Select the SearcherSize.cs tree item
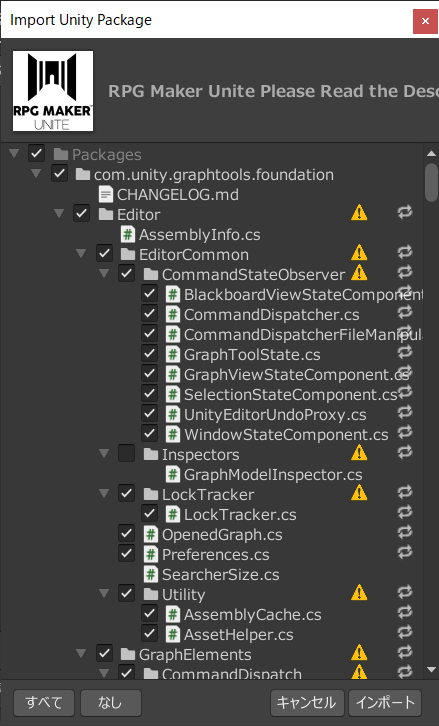Screen dimensions: 439x726 point(212,575)
